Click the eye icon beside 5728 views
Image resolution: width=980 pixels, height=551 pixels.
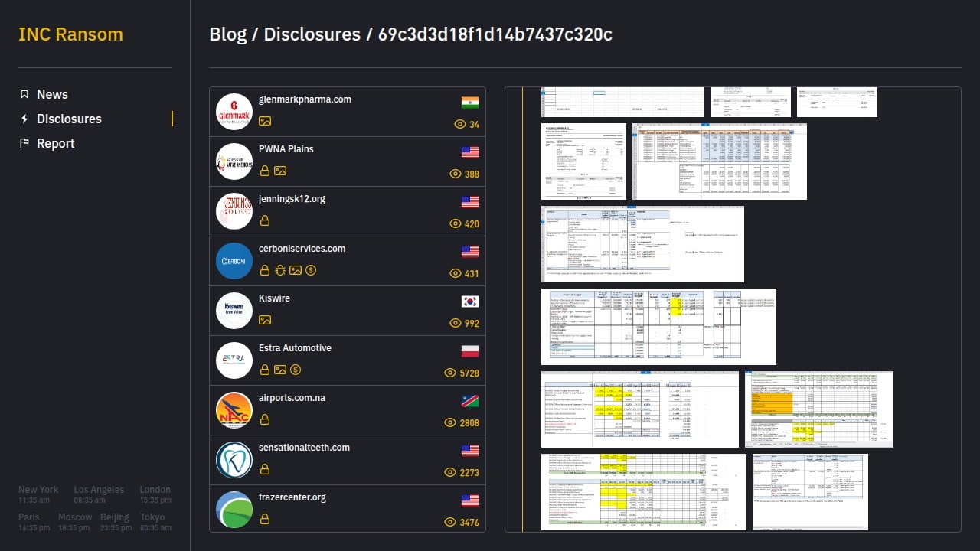point(450,373)
